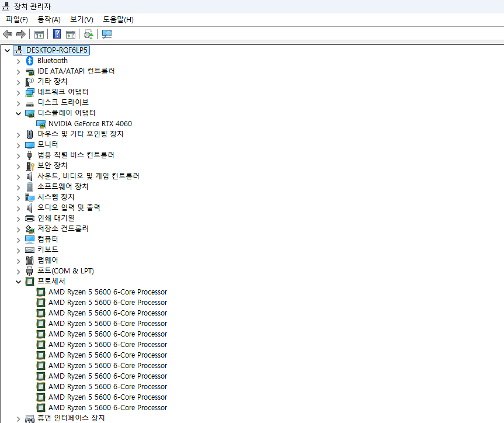
Task: Select the 펌웨어 label
Action: pyautogui.click(x=47, y=260)
